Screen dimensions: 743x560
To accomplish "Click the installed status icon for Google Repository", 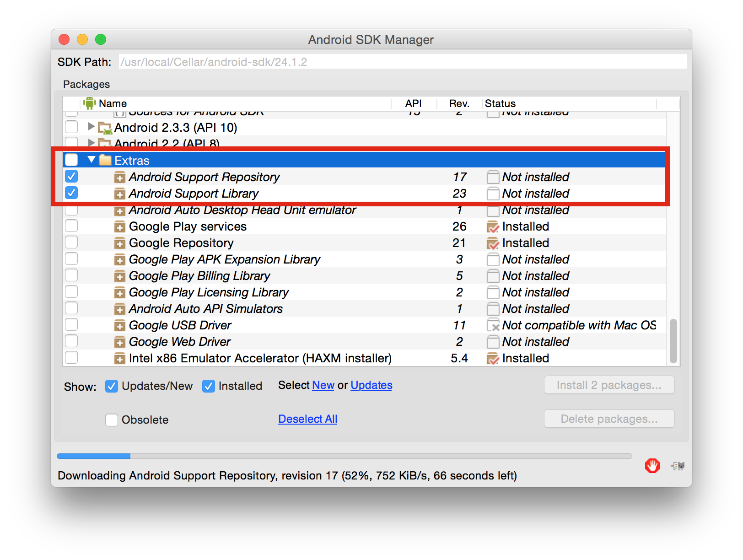I will pos(493,243).
